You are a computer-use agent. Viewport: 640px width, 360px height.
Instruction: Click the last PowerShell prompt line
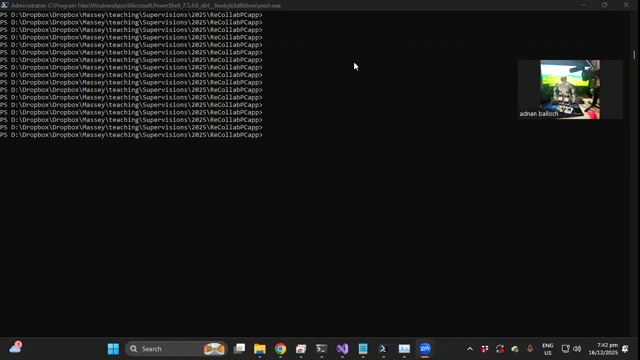(x=131, y=135)
